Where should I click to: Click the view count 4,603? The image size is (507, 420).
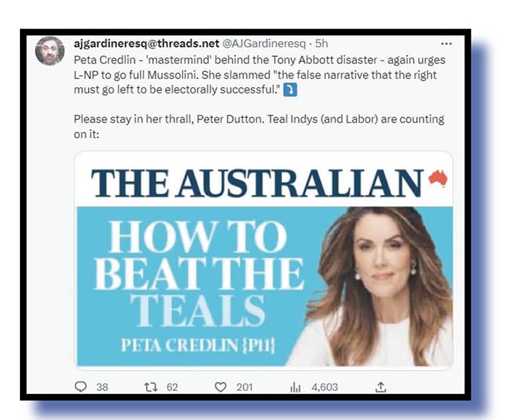[324, 387]
